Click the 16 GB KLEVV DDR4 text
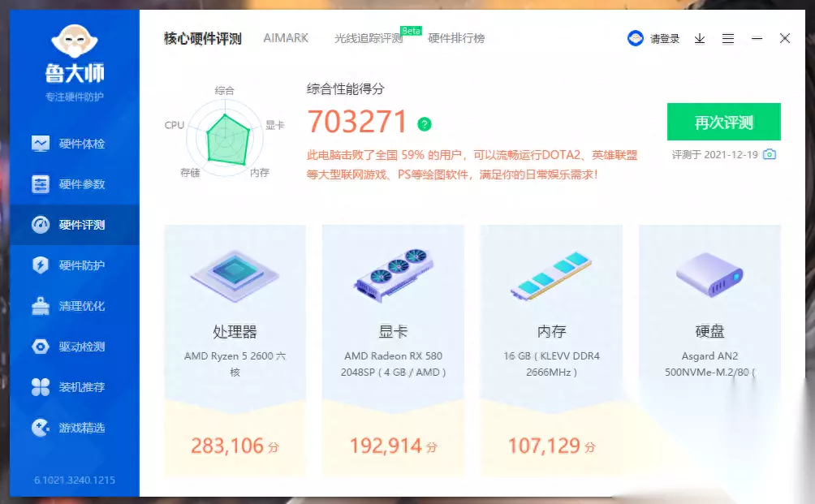Viewport: 815px width, 504px height. 551,364
